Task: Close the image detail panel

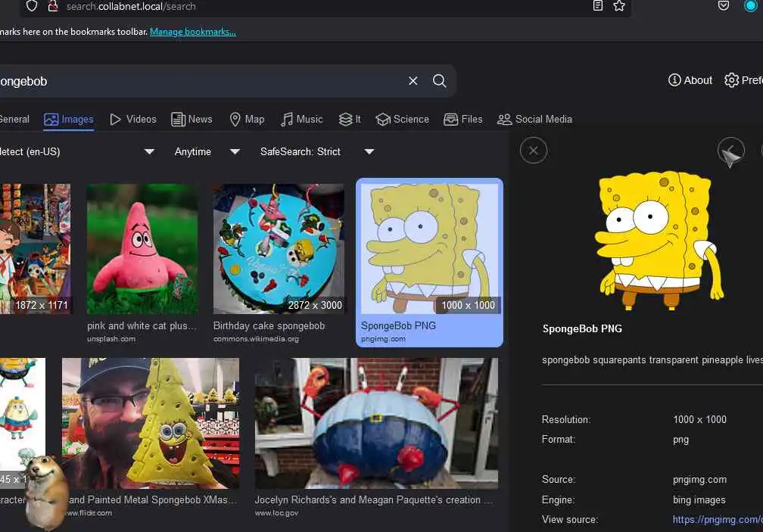Action: (x=534, y=151)
